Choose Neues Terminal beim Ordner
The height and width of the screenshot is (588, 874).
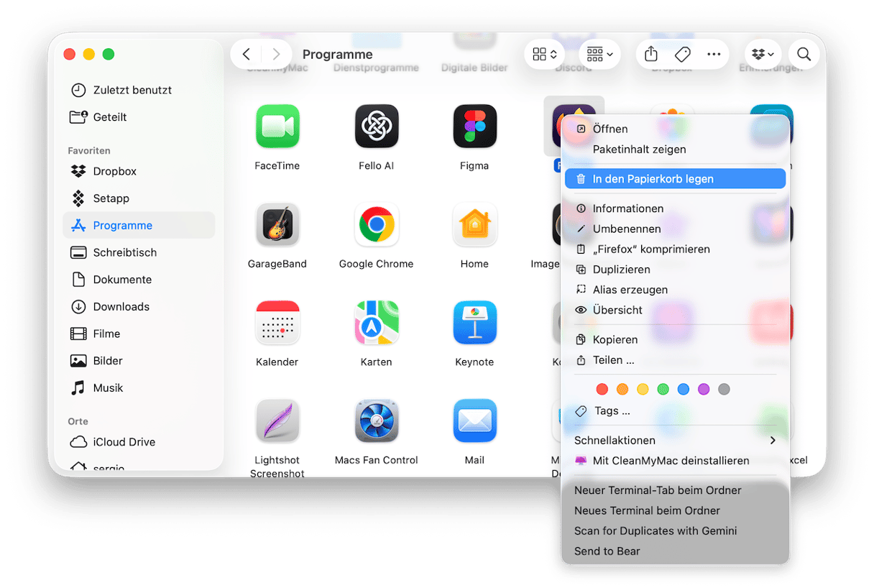[x=675, y=510]
